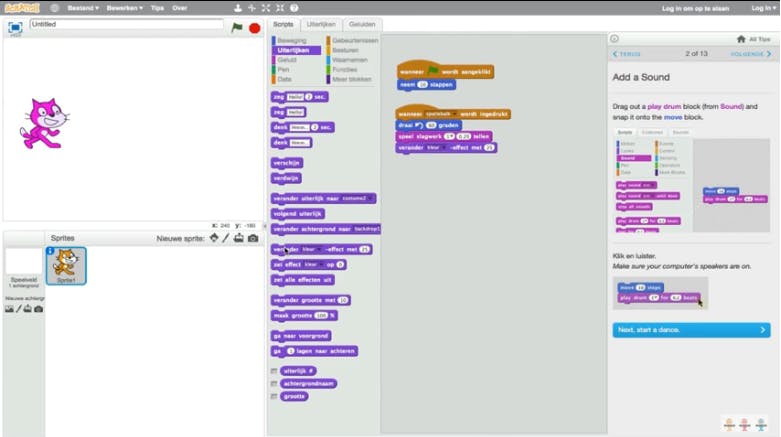Click the block Help question mark icon

[294, 8]
